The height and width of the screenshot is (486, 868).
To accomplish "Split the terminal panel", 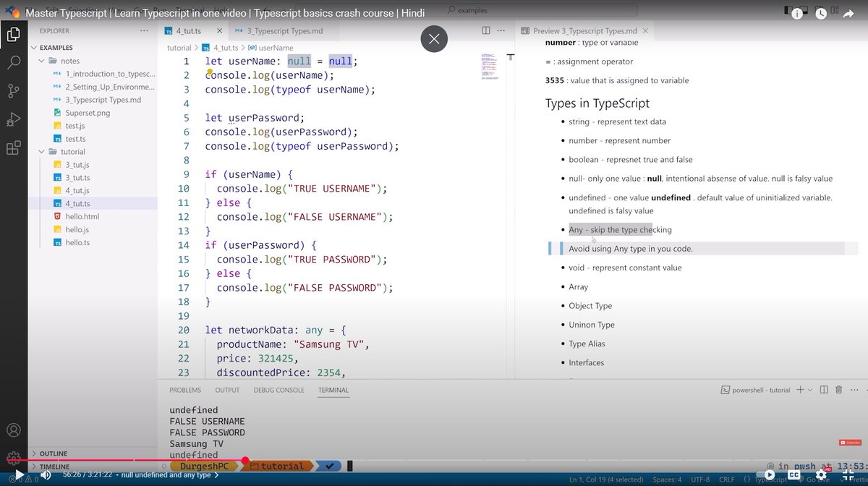I will 824,390.
